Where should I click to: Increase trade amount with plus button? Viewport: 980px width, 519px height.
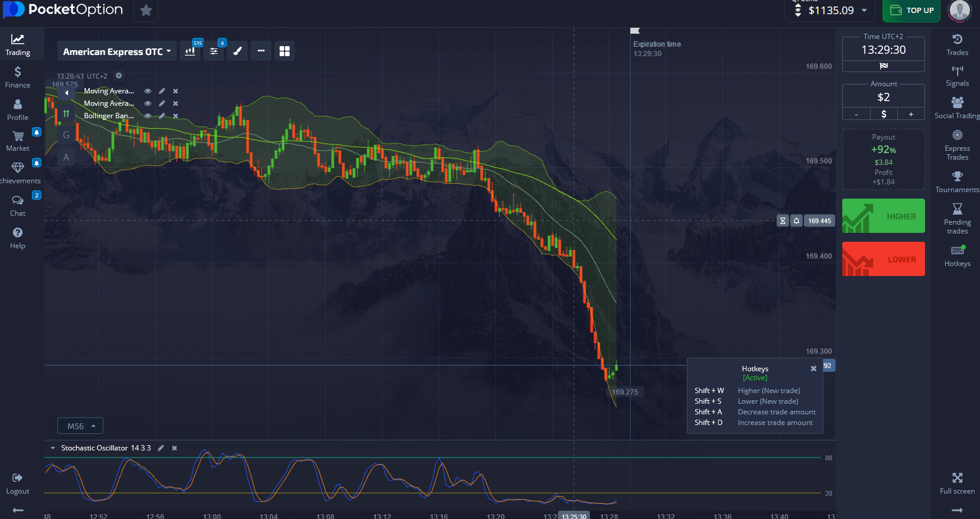click(911, 114)
